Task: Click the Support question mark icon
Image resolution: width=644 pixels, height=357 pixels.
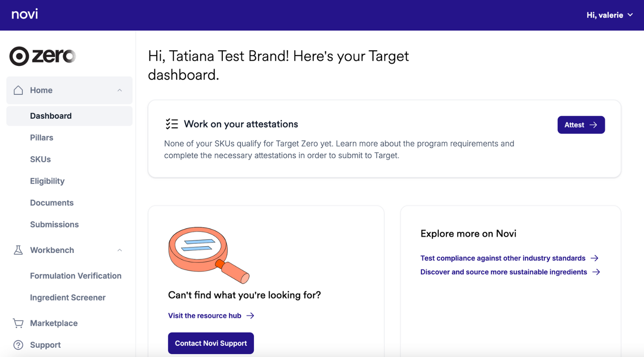Action: coord(18,344)
